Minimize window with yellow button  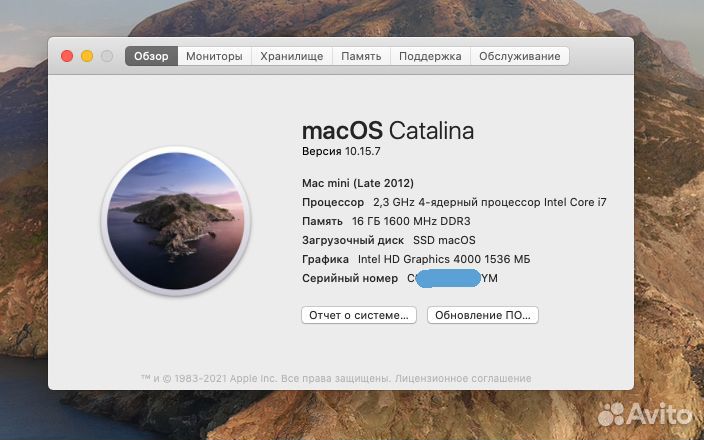coord(87,56)
